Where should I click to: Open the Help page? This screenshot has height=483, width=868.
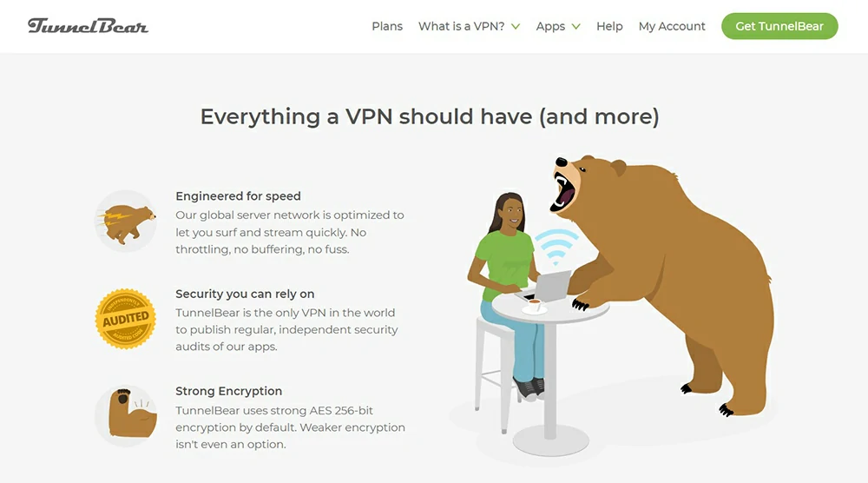(609, 26)
